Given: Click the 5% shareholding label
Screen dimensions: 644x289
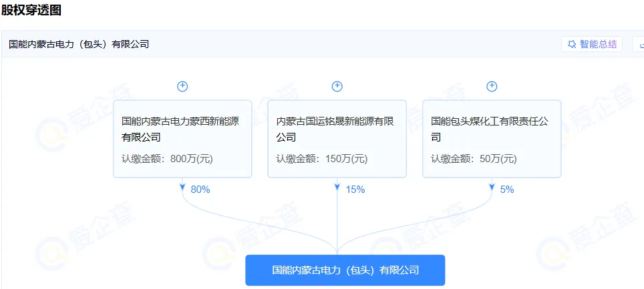Looking at the screenshot, I should pos(507,190).
